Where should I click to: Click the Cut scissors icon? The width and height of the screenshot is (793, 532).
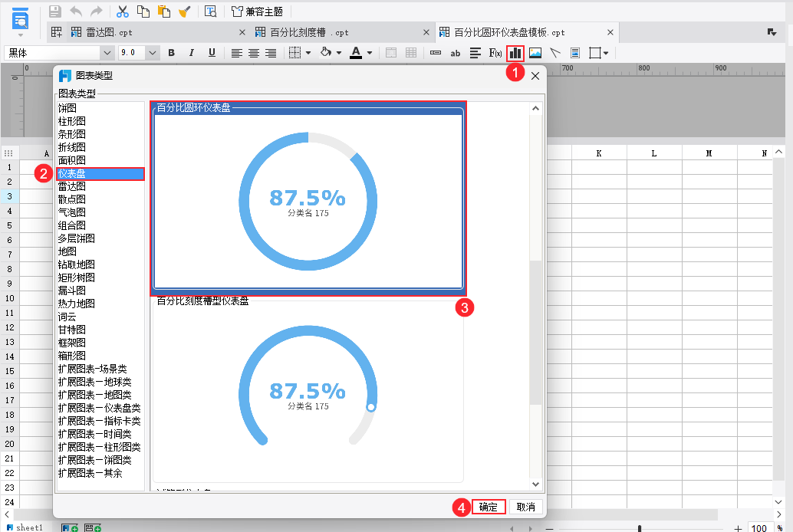[123, 11]
